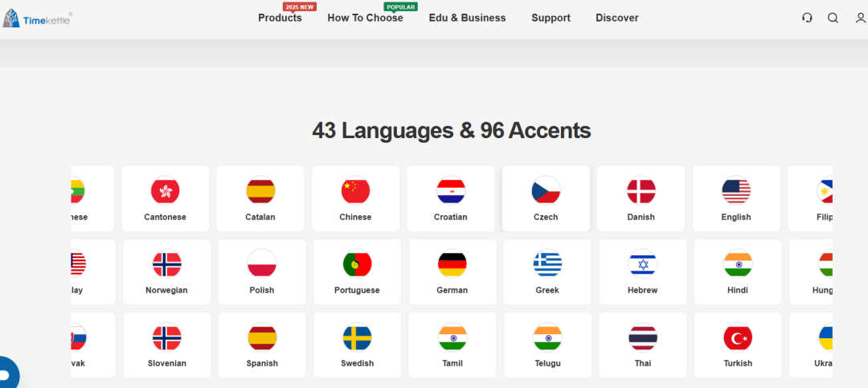Open the Products menu
The width and height of the screenshot is (868, 388).
[x=280, y=18]
